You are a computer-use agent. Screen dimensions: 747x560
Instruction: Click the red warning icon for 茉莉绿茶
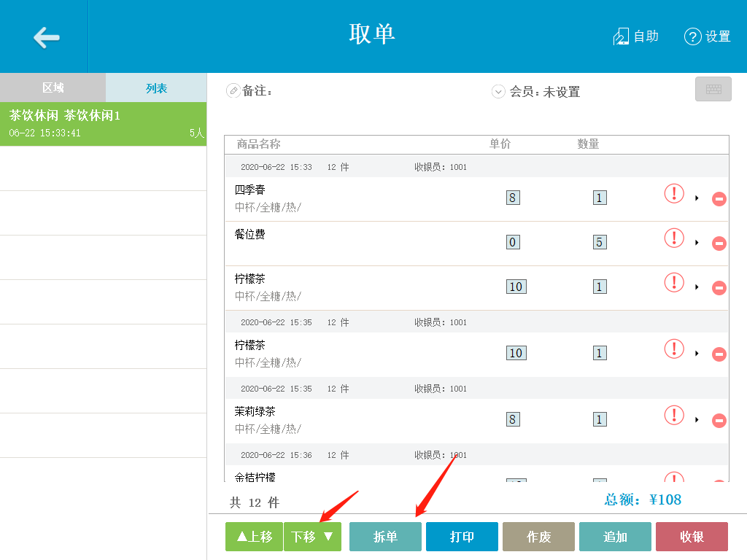pyautogui.click(x=673, y=415)
